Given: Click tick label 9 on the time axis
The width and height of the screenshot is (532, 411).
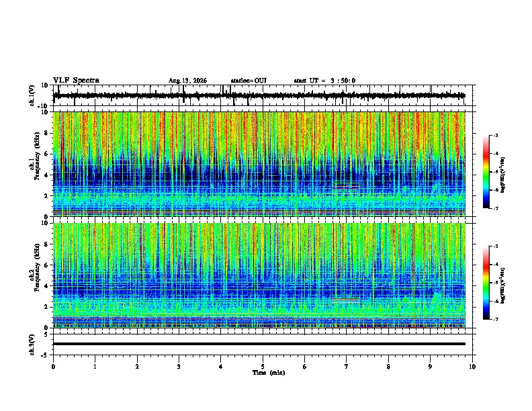Looking at the screenshot, I should [x=430, y=367].
